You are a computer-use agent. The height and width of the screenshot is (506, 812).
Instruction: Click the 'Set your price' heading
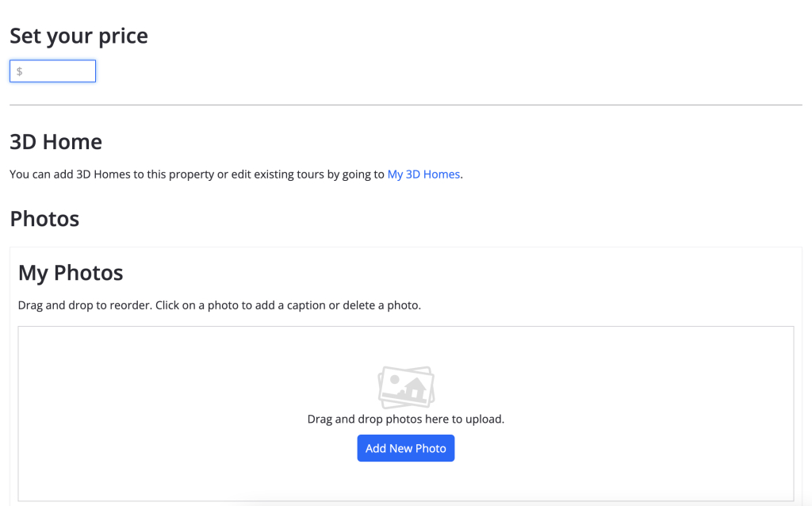tap(79, 36)
